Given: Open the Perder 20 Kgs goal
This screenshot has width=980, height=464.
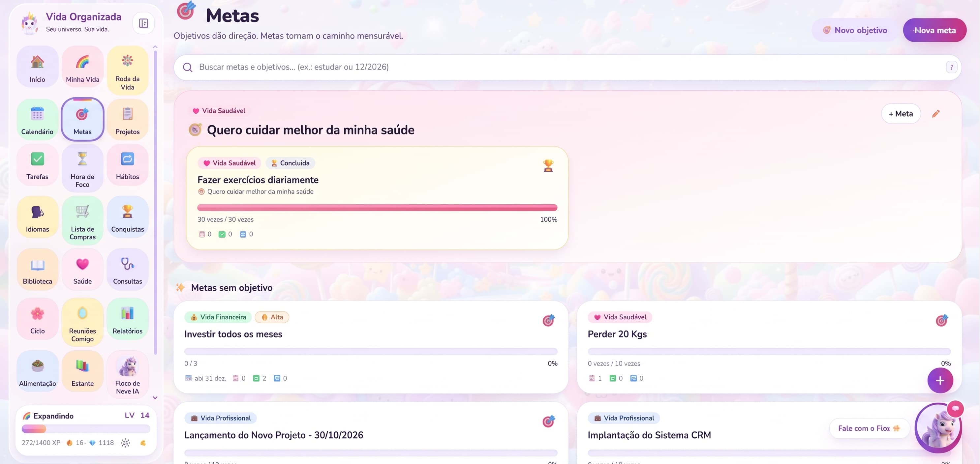Looking at the screenshot, I should [x=769, y=347].
